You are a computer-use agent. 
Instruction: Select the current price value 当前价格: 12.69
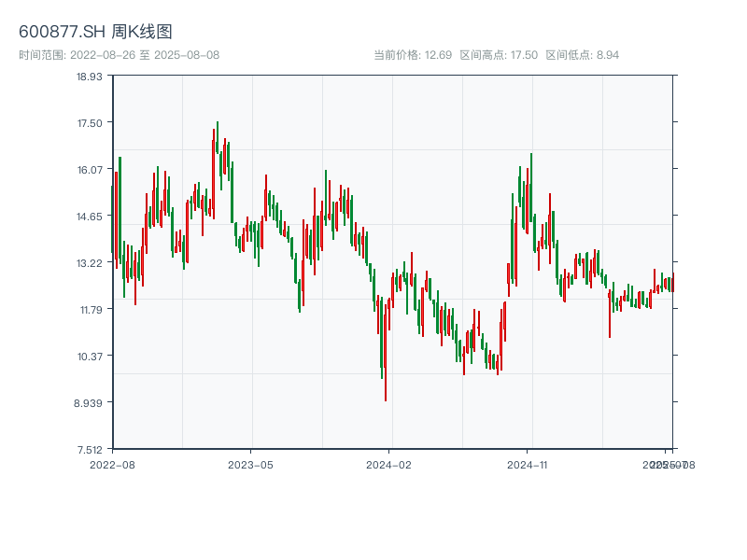point(413,55)
